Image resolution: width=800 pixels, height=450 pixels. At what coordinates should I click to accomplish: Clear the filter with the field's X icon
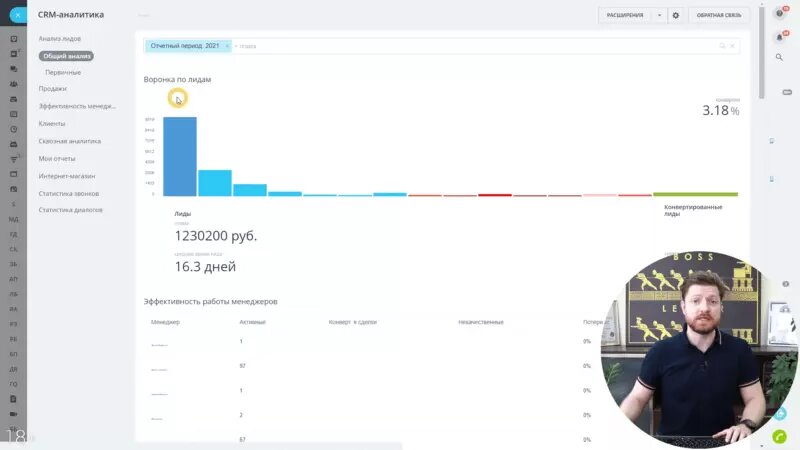732,46
